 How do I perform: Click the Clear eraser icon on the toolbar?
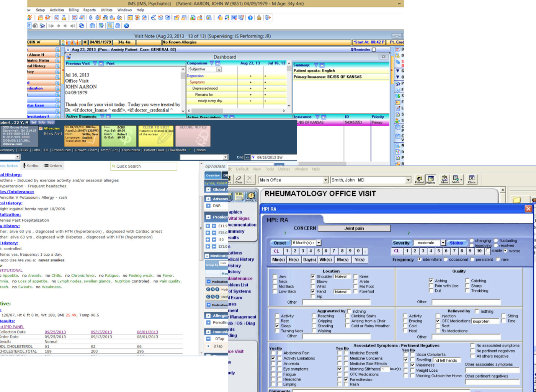[238, 178]
